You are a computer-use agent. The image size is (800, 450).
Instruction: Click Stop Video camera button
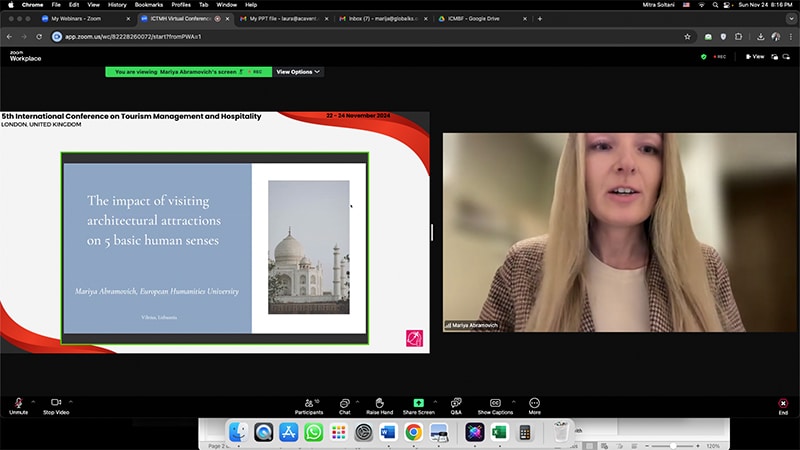pos(56,402)
